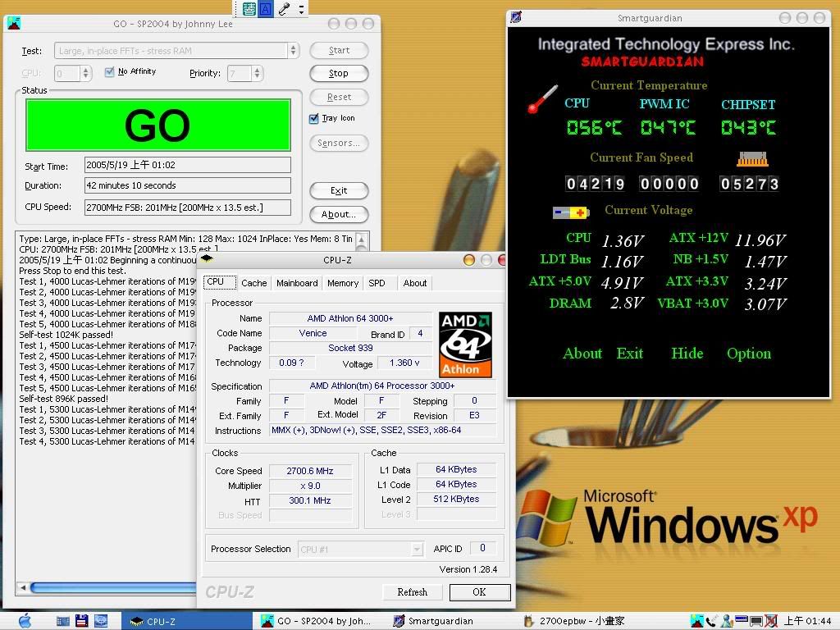
Task: Click the Smartguardian title bar icon
Action: pyautogui.click(x=516, y=17)
